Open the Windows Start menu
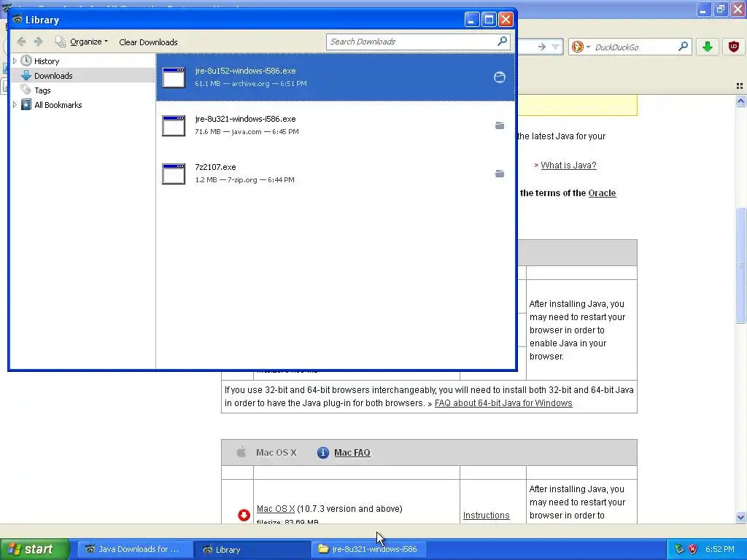This screenshot has width=747, height=560. 35,549
